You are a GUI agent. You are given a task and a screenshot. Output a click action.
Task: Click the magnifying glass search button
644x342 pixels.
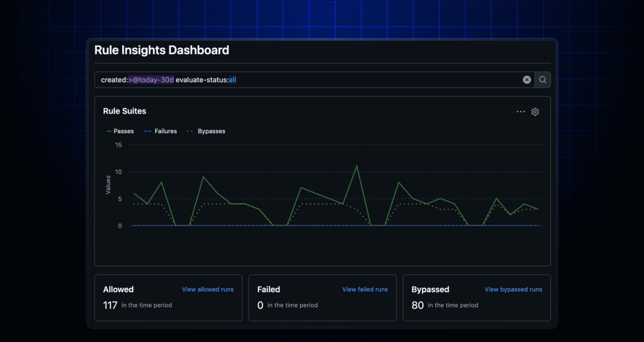coord(543,80)
